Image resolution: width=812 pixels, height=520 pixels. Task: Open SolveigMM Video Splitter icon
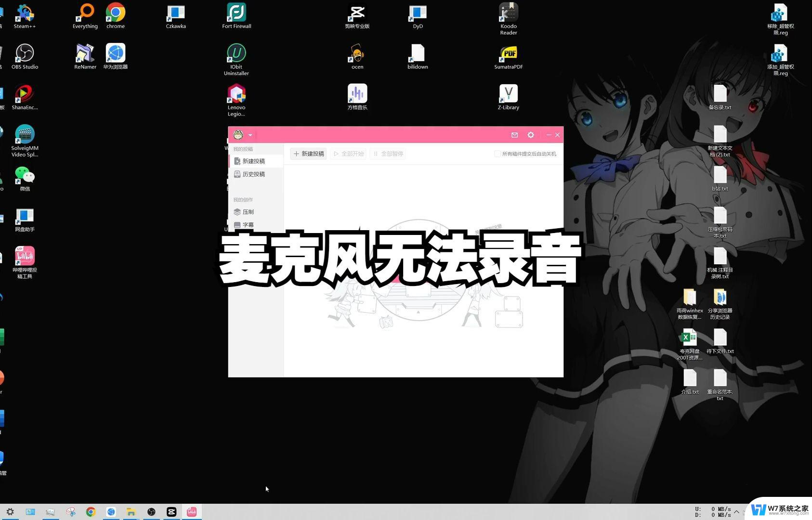coord(25,141)
